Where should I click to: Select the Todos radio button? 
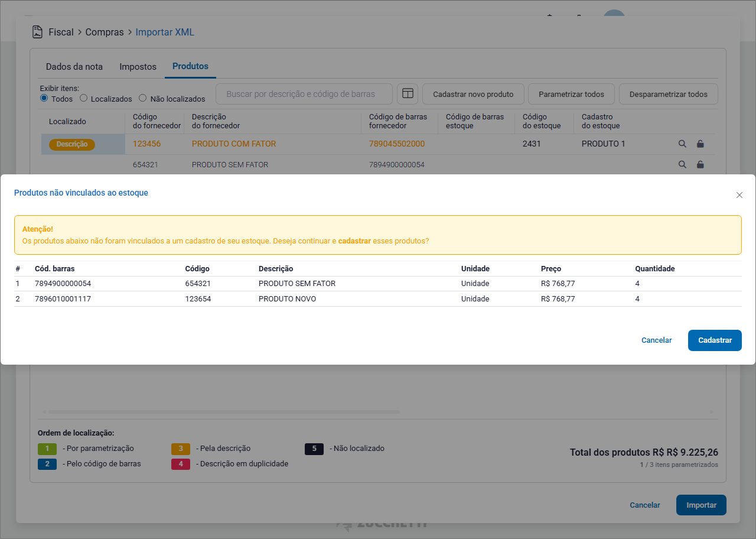pos(44,98)
